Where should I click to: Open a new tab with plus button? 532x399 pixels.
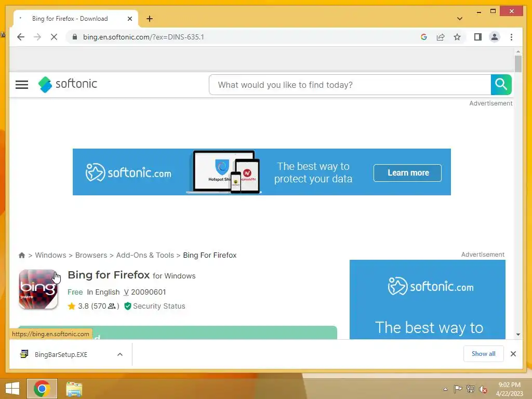click(x=150, y=19)
